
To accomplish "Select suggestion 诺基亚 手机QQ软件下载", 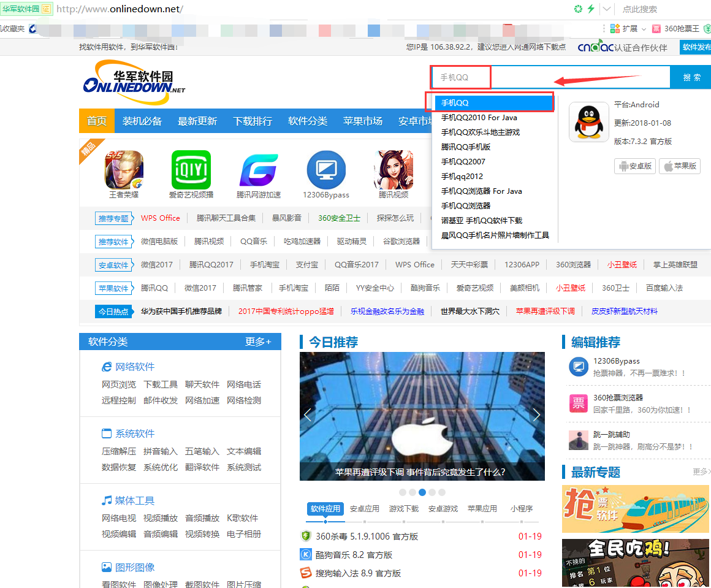I will (482, 221).
